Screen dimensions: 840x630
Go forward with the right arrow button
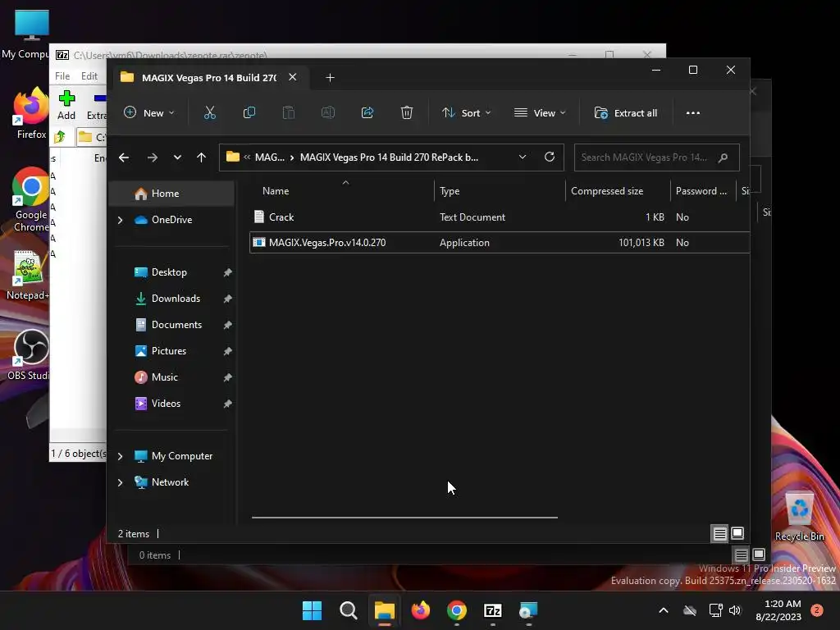pyautogui.click(x=152, y=157)
